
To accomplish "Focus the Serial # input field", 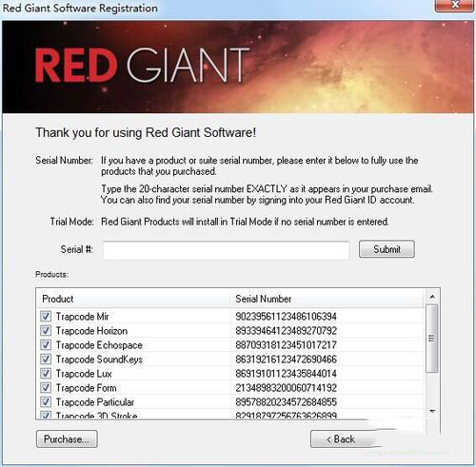I will coord(226,250).
